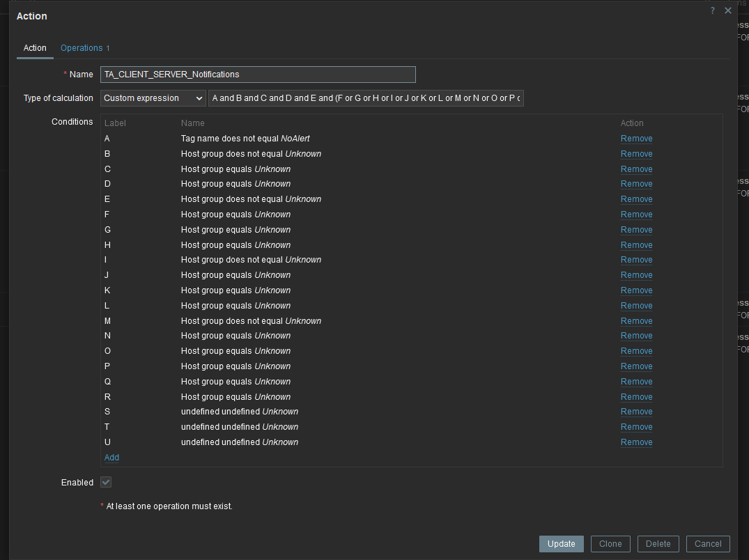
Task: Toggle the Enabled checkbox
Action: click(x=106, y=482)
